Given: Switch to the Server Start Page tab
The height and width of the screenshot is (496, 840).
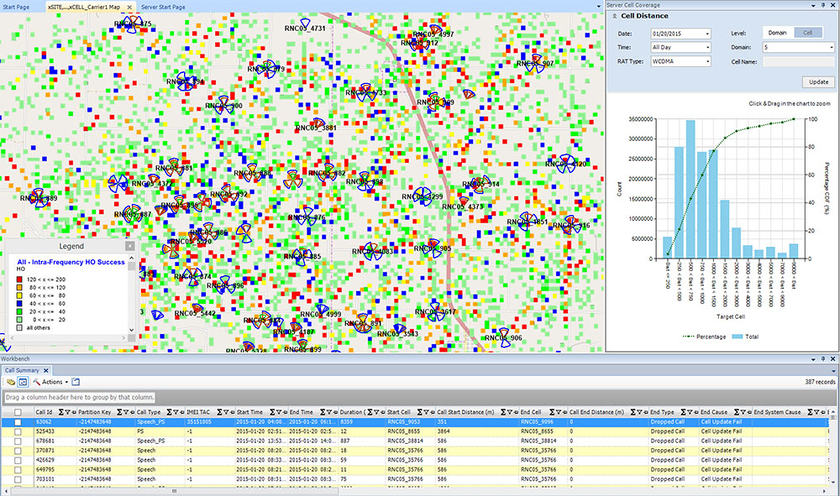Looking at the screenshot, I should pos(164,6).
